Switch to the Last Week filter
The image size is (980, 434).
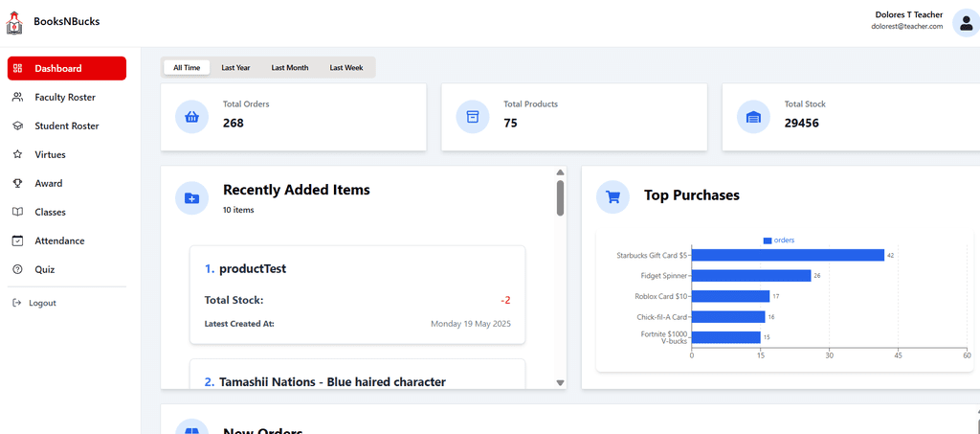point(346,68)
